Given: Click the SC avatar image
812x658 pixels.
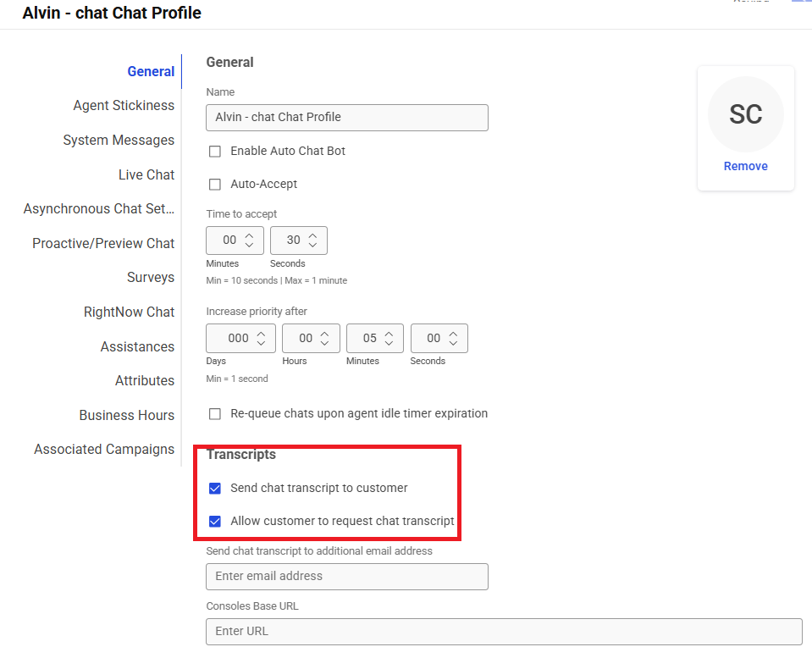Looking at the screenshot, I should coord(746,114).
